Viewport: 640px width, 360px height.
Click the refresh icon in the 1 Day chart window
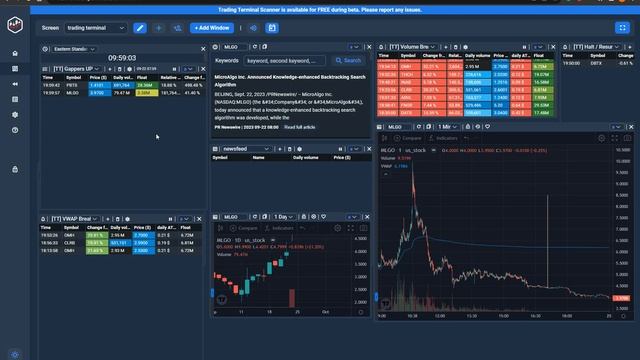tap(255, 217)
